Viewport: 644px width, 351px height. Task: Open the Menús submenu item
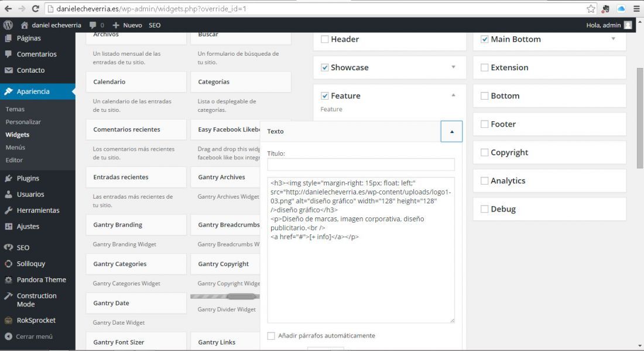coord(15,148)
